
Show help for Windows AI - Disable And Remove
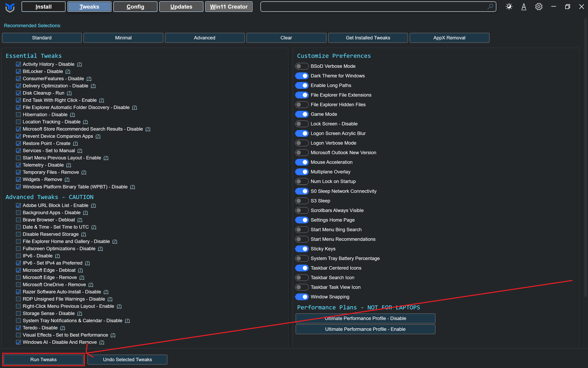(x=102, y=342)
